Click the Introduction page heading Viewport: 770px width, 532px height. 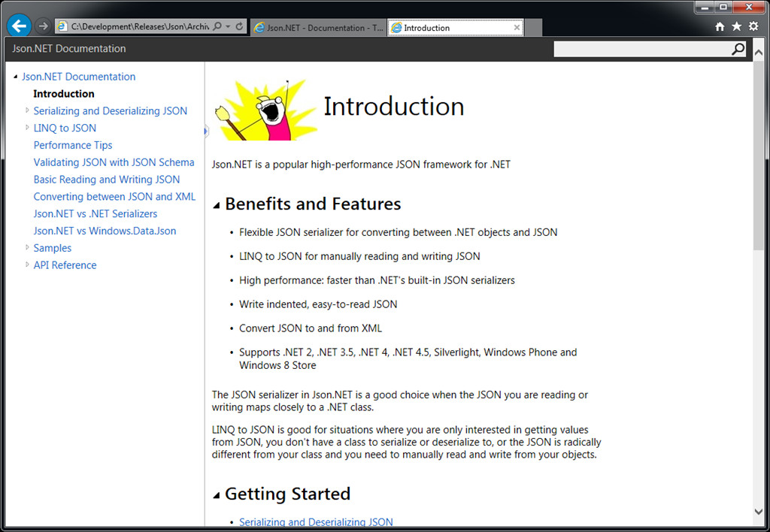pos(394,107)
